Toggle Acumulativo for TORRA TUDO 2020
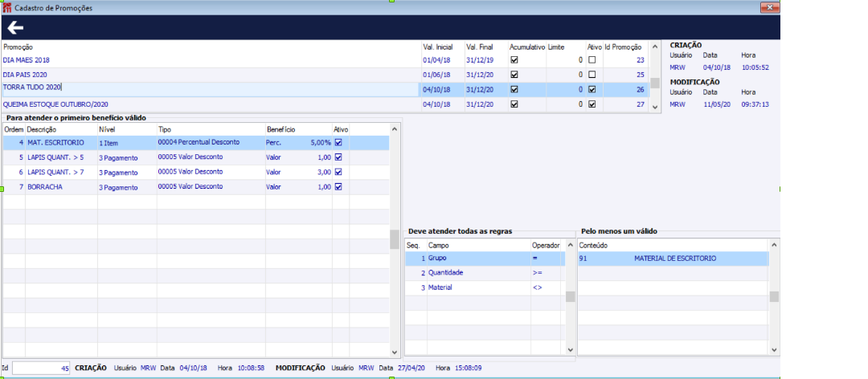This screenshot has height=379, width=868. 514,89
